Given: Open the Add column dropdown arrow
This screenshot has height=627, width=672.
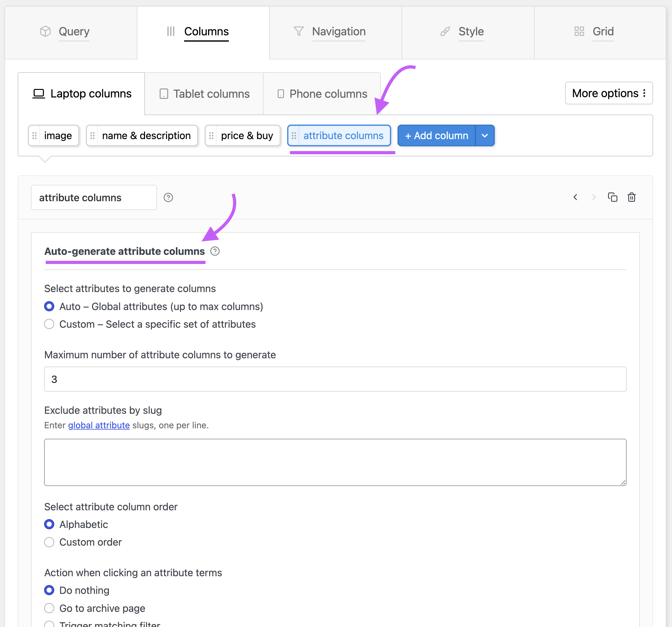Looking at the screenshot, I should pyautogui.click(x=485, y=136).
